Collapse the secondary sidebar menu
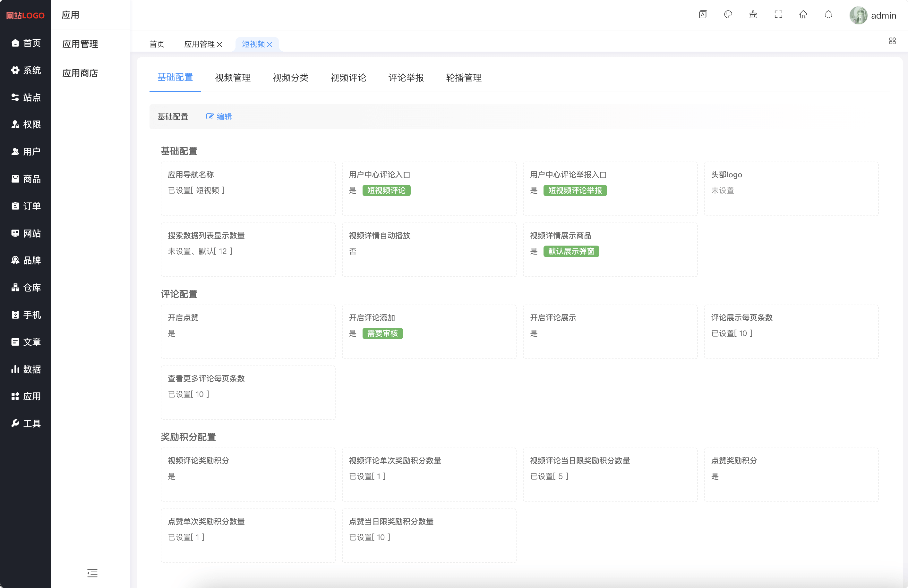The width and height of the screenshot is (908, 588). coord(92,573)
